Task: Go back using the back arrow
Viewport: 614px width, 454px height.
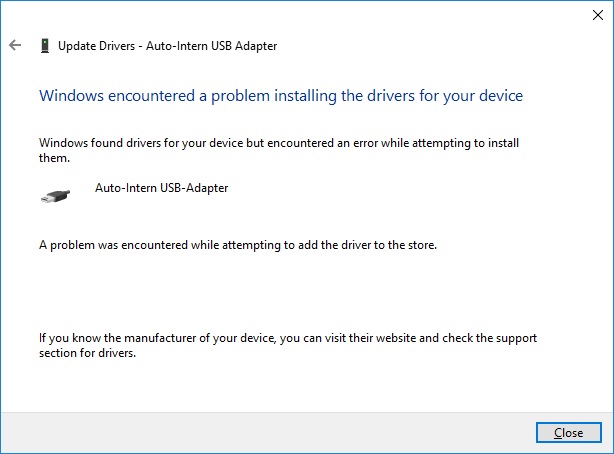Action: coord(15,45)
